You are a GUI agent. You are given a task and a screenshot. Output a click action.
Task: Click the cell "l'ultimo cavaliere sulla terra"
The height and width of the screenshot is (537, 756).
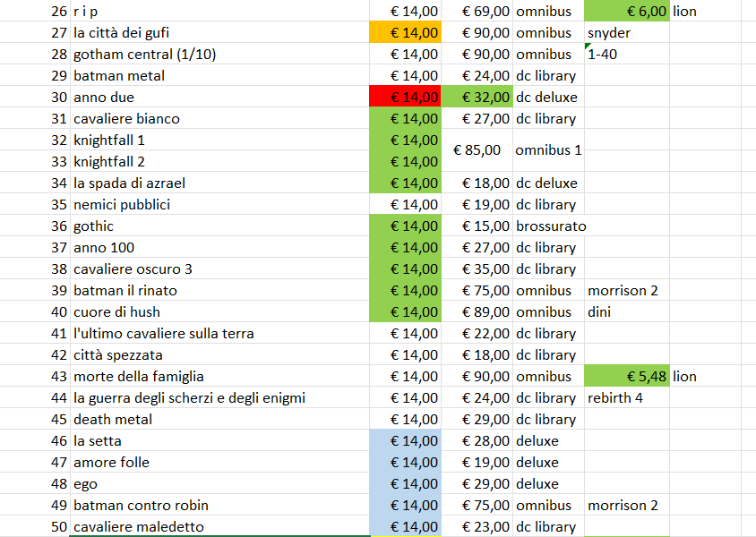tap(219, 333)
